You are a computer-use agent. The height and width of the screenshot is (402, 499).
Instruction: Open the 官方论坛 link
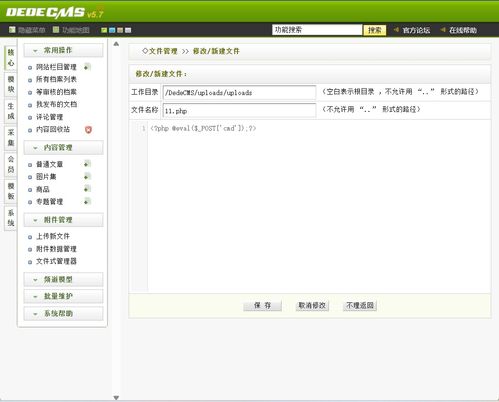(x=416, y=30)
